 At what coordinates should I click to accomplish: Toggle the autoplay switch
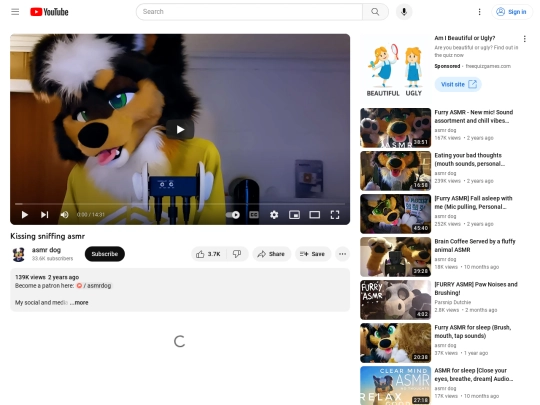click(233, 215)
